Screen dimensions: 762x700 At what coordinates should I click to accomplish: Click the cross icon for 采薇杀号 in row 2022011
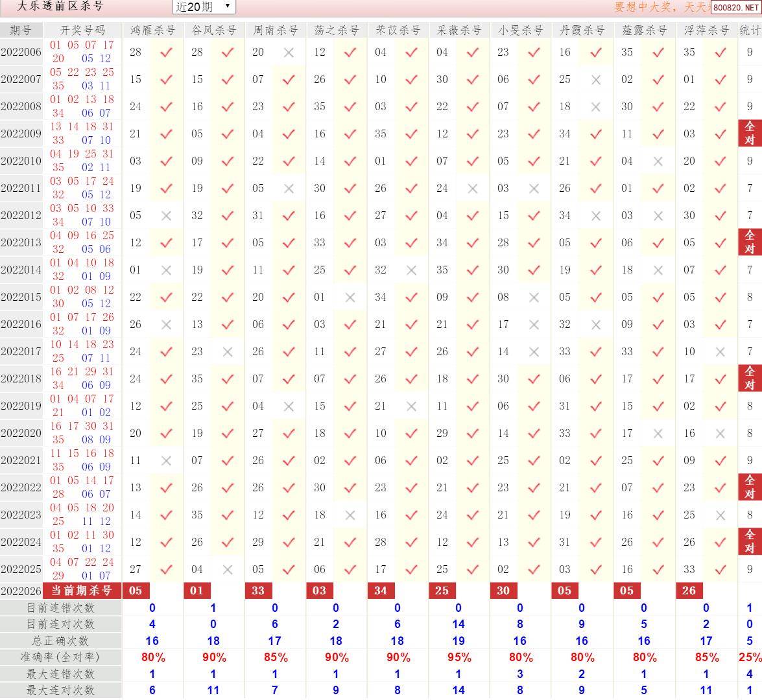click(x=473, y=189)
